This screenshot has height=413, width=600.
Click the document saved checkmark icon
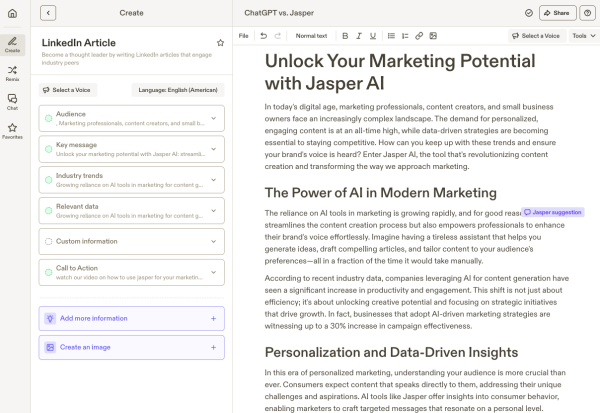click(x=529, y=13)
